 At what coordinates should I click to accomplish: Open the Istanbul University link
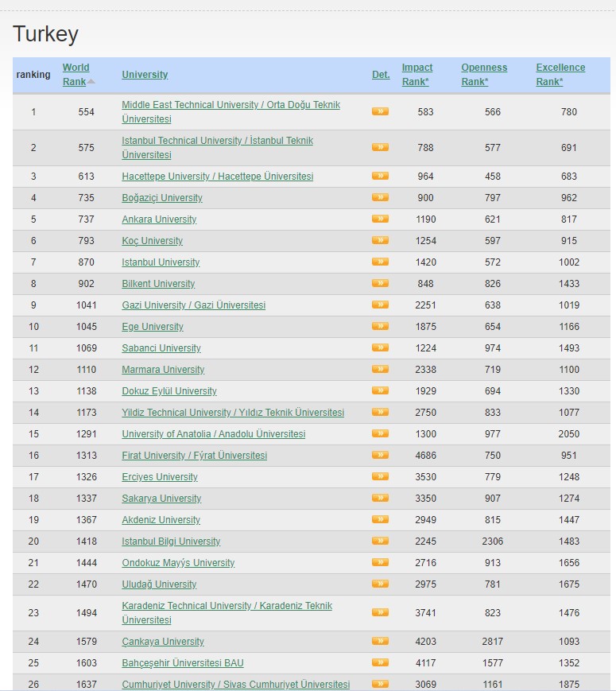(161, 262)
